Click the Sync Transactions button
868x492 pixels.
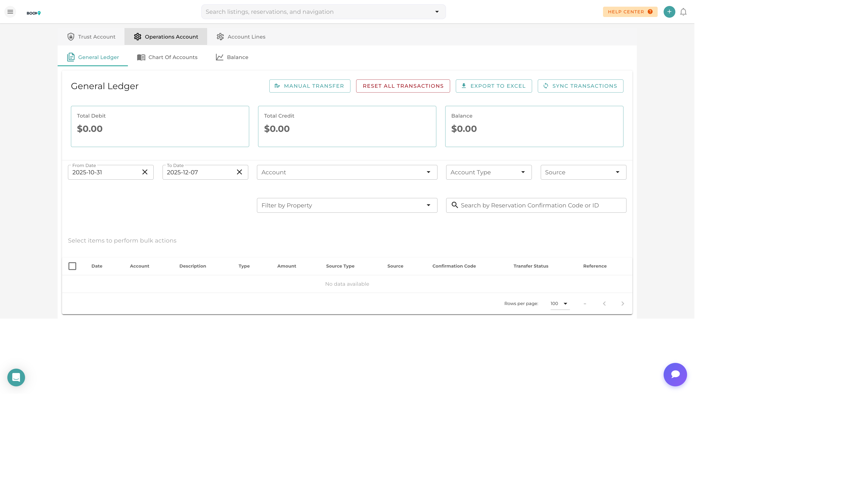[580, 86]
